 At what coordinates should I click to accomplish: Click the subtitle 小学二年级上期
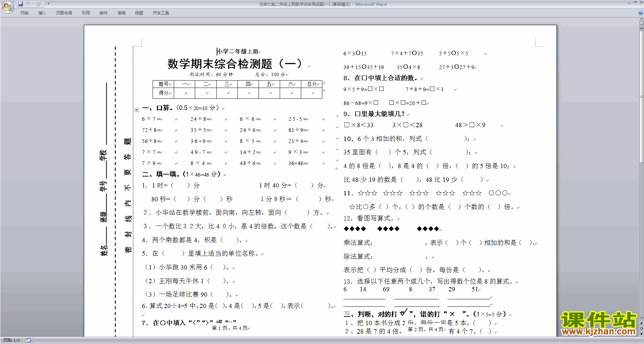click(237, 51)
